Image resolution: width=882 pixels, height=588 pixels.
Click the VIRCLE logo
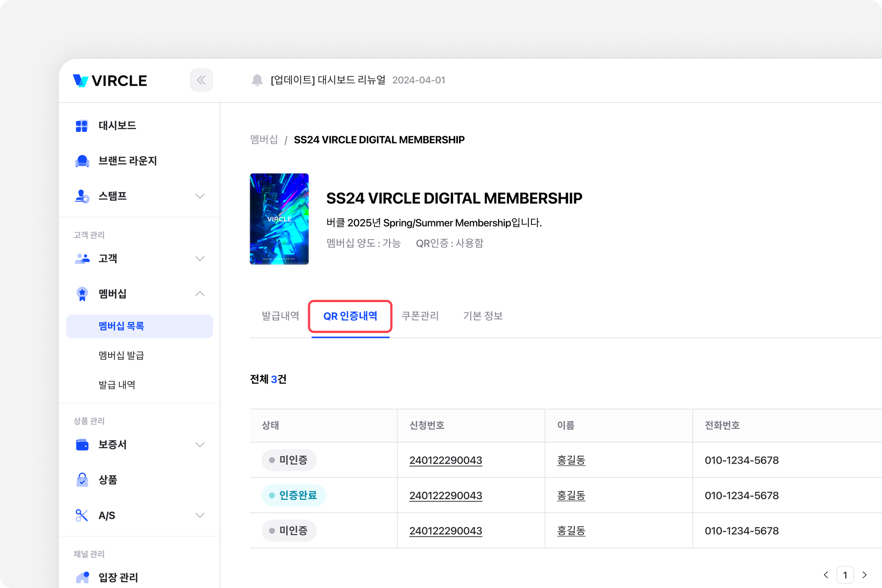tap(110, 81)
